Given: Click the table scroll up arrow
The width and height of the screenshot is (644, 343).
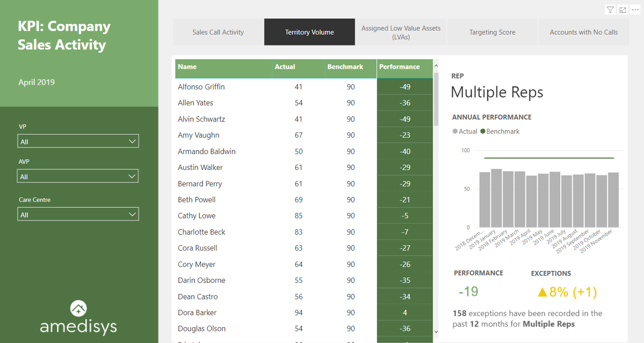Looking at the screenshot, I should coord(436,66).
